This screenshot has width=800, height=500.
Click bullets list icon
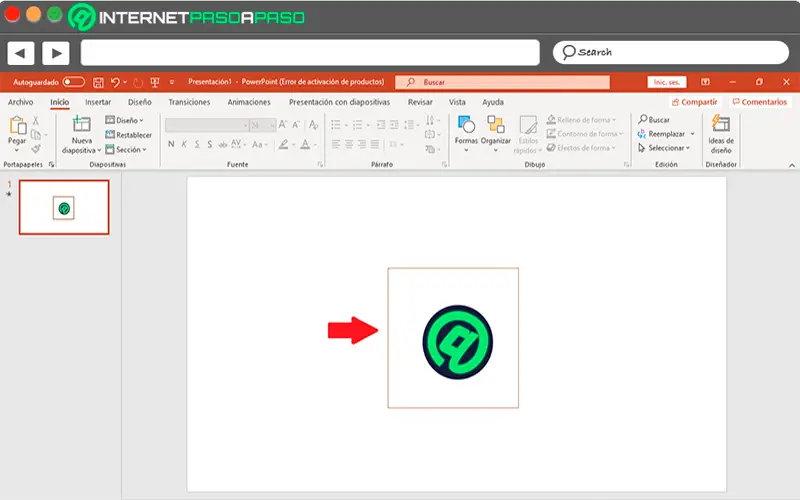336,125
